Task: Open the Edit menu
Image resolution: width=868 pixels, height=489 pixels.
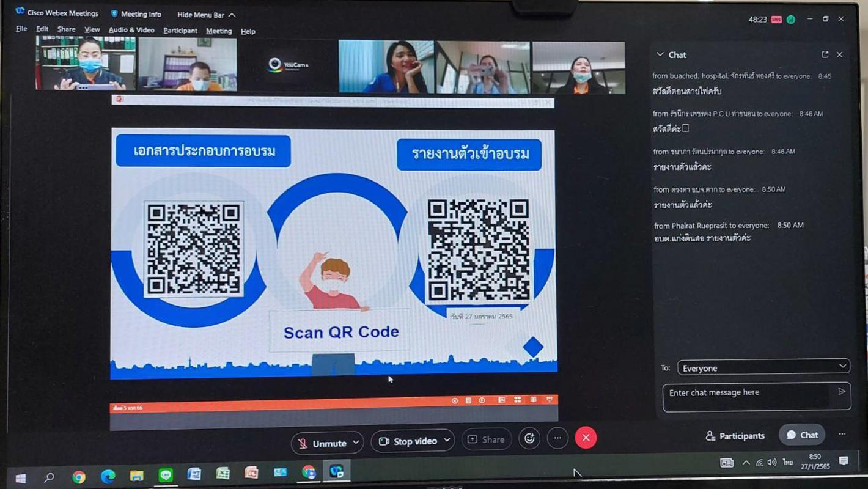Action: click(42, 29)
